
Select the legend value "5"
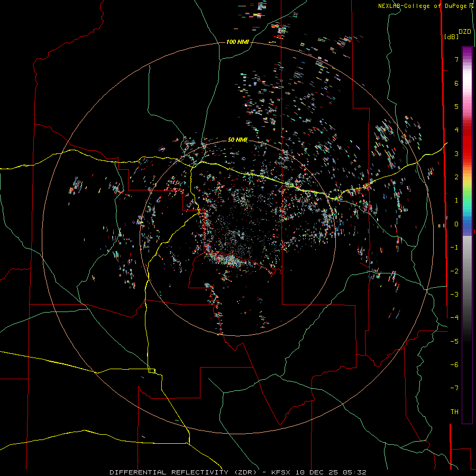click(456, 106)
